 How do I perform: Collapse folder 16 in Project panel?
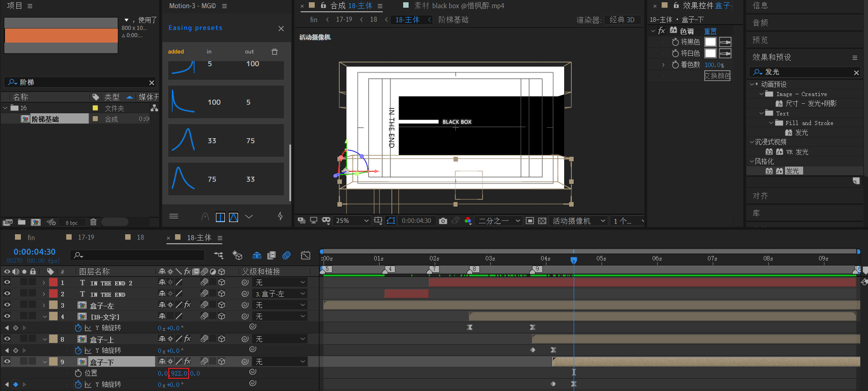click(x=5, y=108)
